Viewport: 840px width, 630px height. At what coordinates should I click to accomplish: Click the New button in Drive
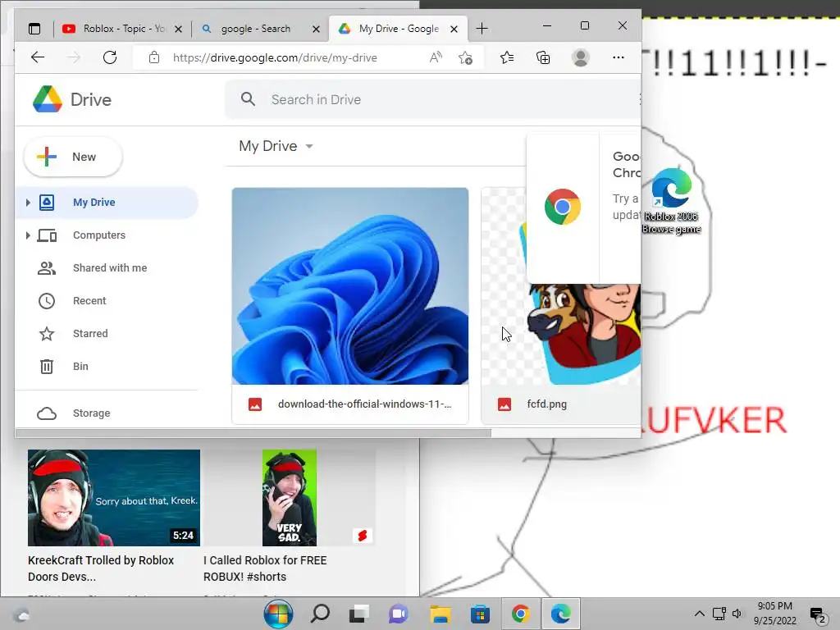pyautogui.click(x=73, y=157)
